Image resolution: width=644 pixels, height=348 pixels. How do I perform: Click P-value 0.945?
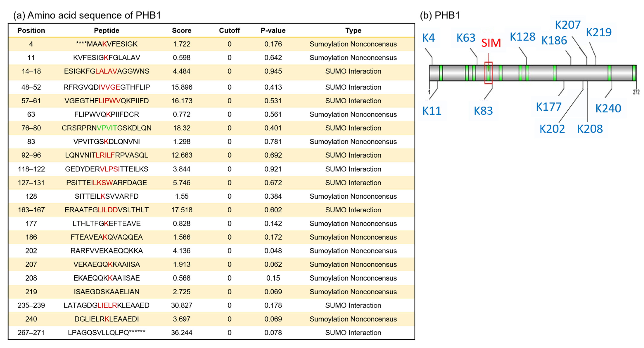tap(273, 71)
